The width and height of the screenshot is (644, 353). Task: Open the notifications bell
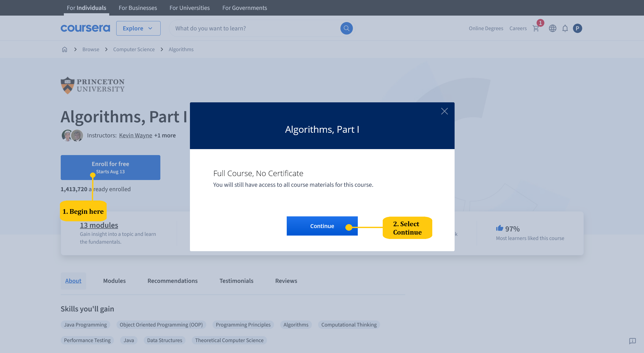[565, 28]
